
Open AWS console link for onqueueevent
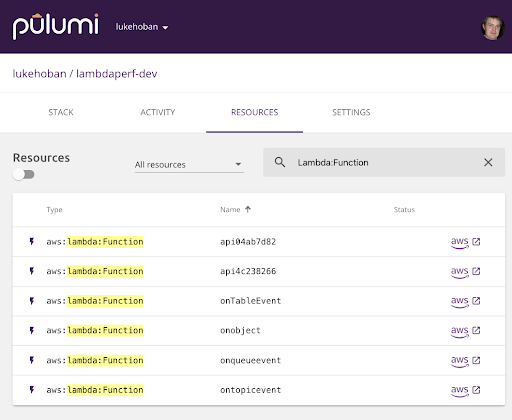click(466, 361)
